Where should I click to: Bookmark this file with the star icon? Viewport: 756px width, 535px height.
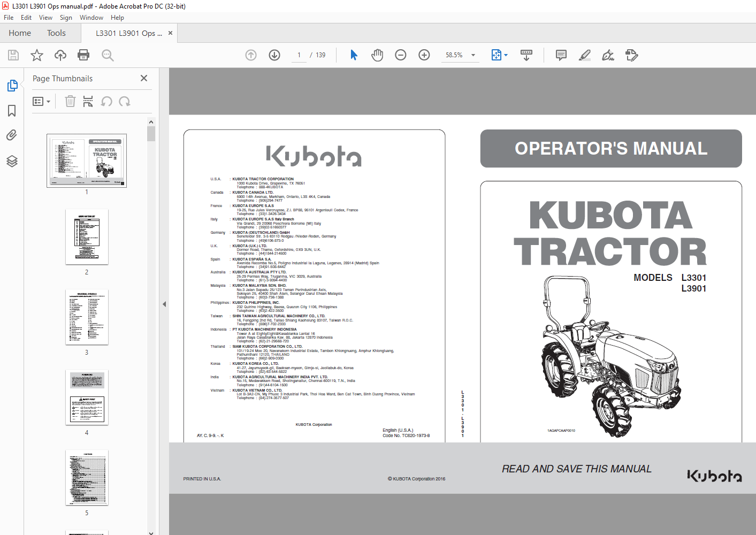(x=37, y=55)
